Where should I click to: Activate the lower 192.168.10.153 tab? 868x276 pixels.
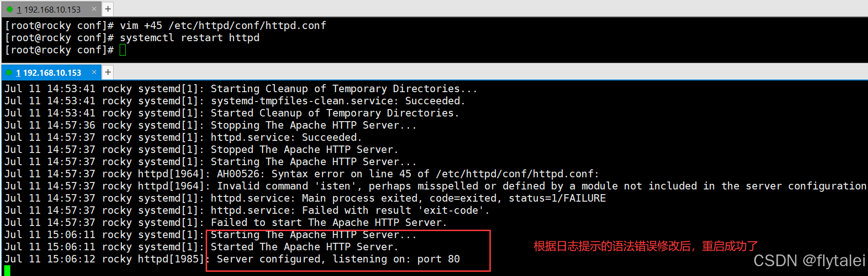(x=49, y=73)
